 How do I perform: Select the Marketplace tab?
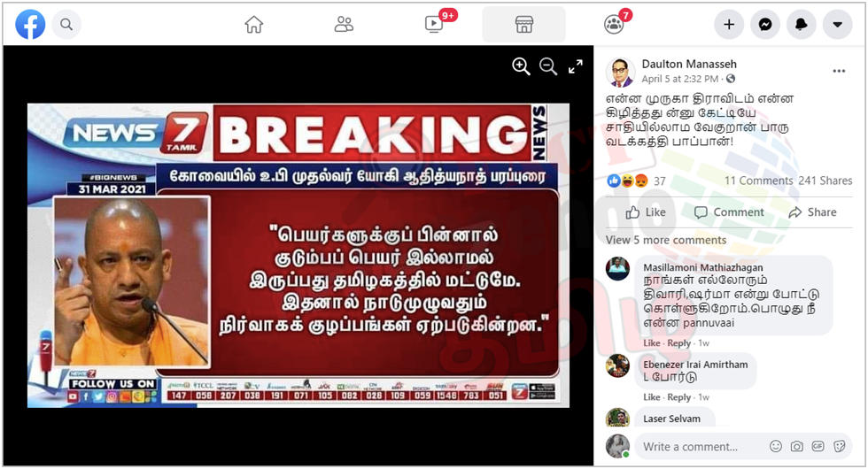pos(523,25)
